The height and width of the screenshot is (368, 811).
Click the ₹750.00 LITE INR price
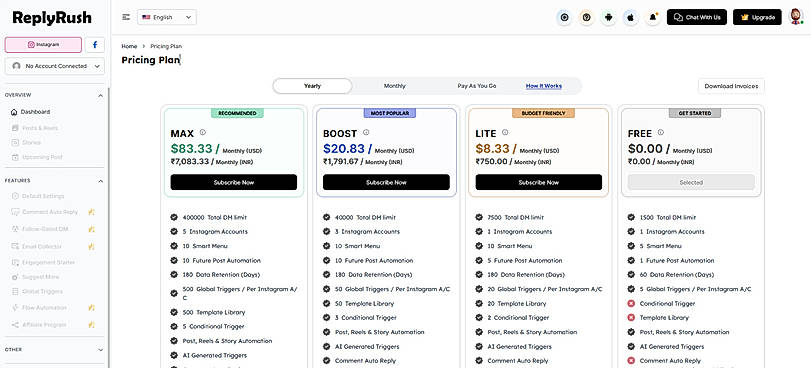coord(492,161)
